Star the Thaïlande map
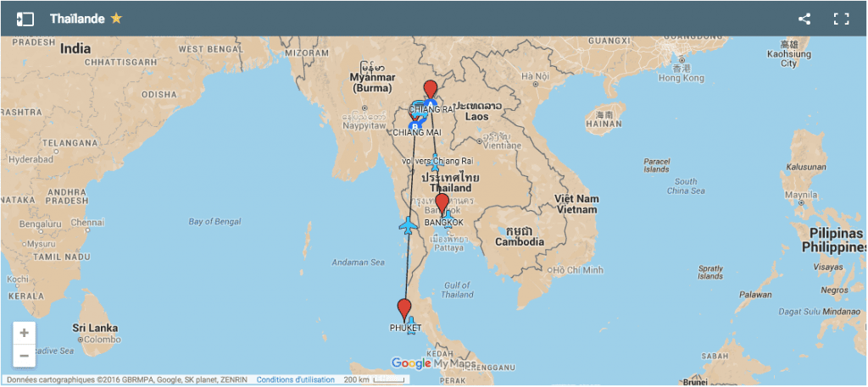This screenshot has height=387, width=868. (116, 19)
